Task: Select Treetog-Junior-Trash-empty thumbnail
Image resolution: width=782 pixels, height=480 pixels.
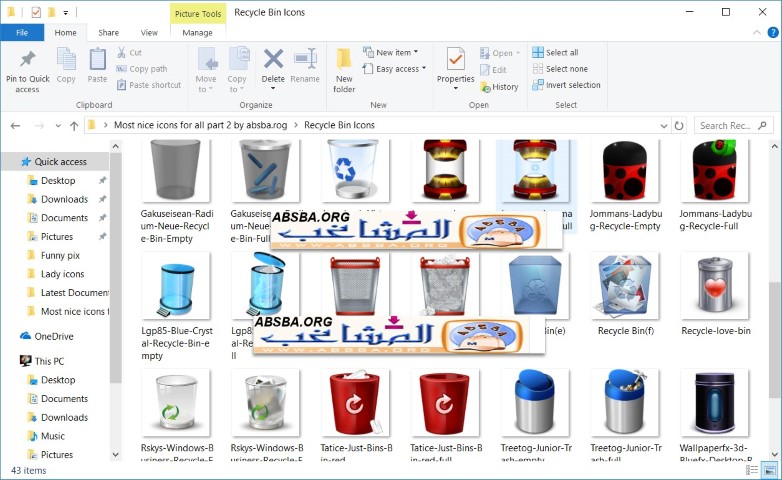Action: pyautogui.click(x=535, y=403)
